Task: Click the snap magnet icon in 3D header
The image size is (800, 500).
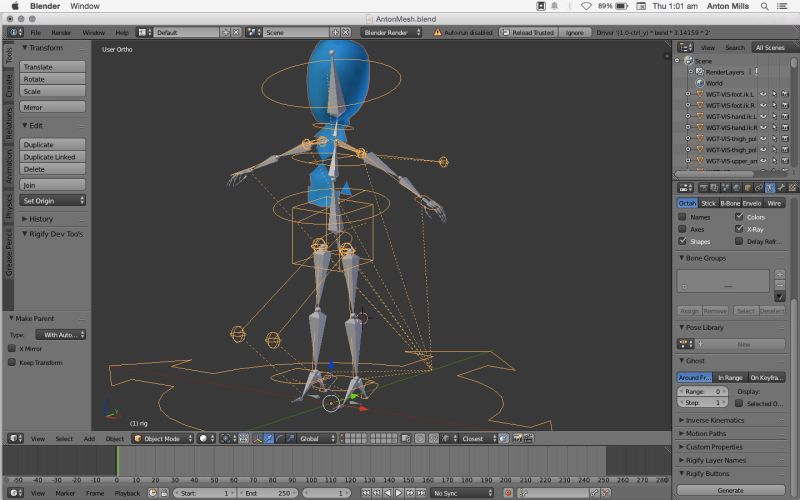Action: (434, 438)
